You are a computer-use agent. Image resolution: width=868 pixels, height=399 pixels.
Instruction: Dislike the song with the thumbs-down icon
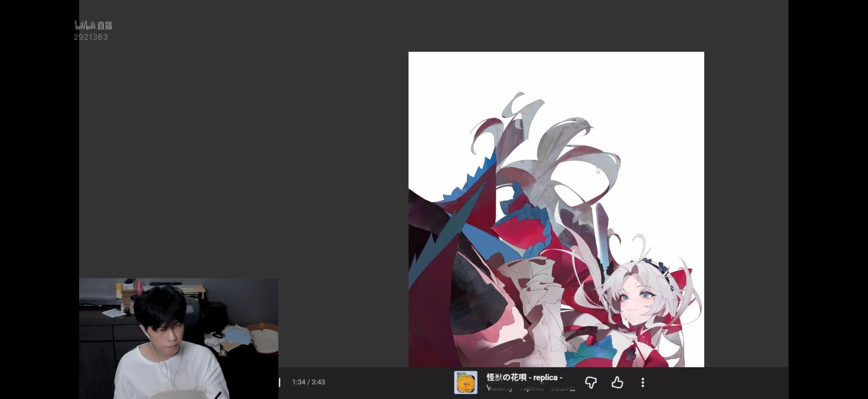(x=591, y=382)
